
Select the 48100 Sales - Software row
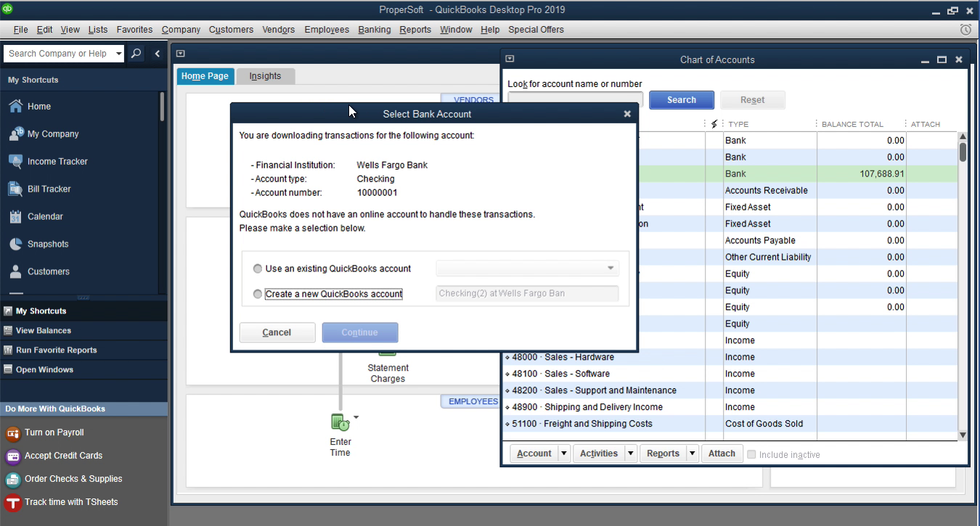[x=730, y=374]
